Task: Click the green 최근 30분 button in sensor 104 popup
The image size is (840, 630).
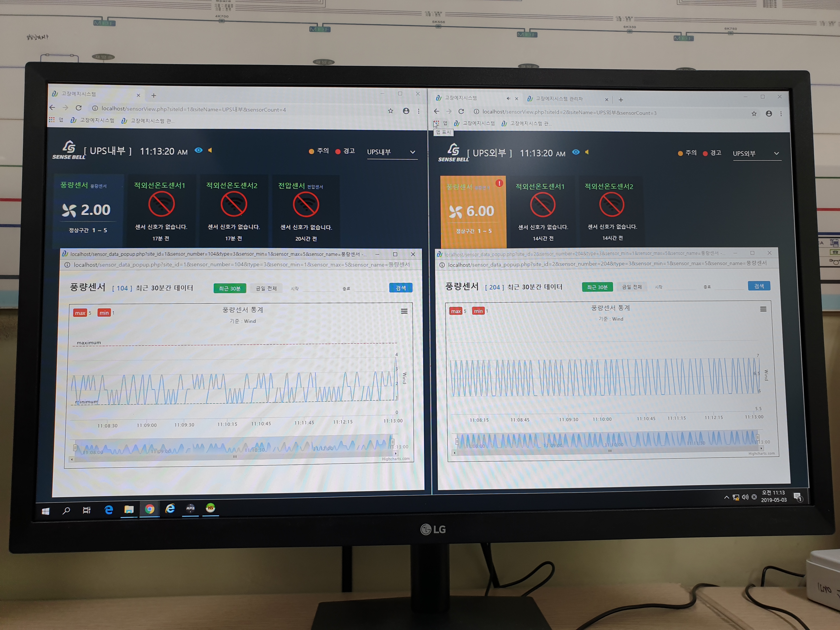Action: point(230,289)
